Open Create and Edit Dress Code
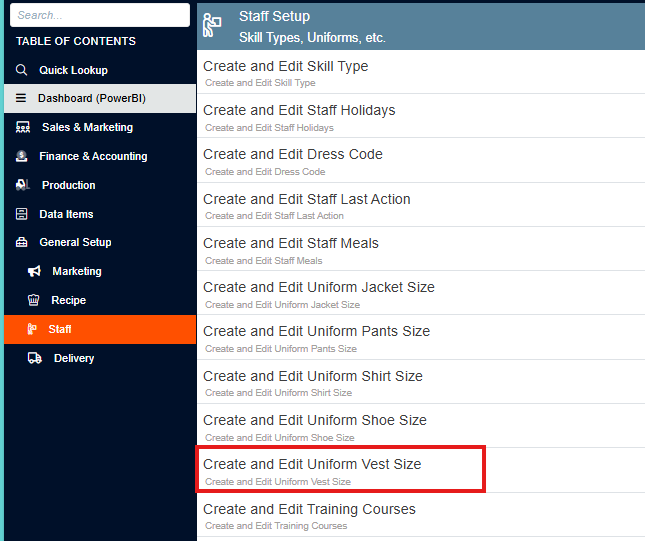This screenshot has width=645, height=541. coord(421,160)
